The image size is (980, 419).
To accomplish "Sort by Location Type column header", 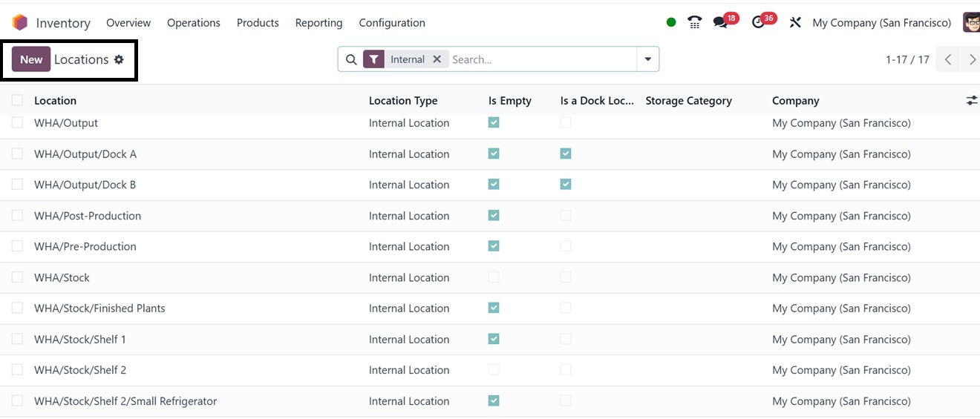I will tap(403, 100).
